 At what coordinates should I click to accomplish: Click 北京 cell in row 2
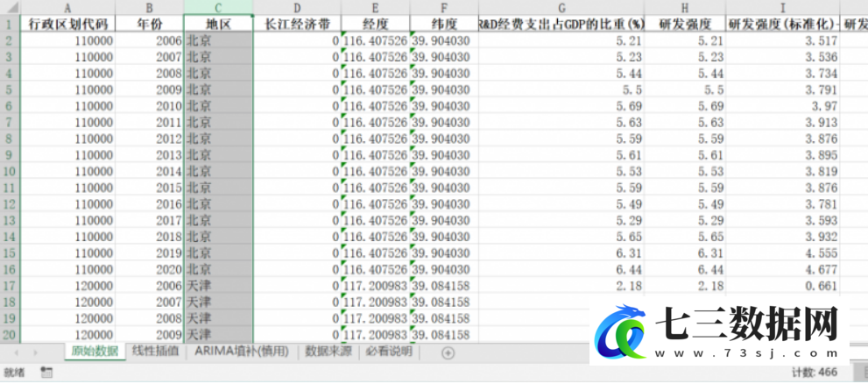click(218, 40)
